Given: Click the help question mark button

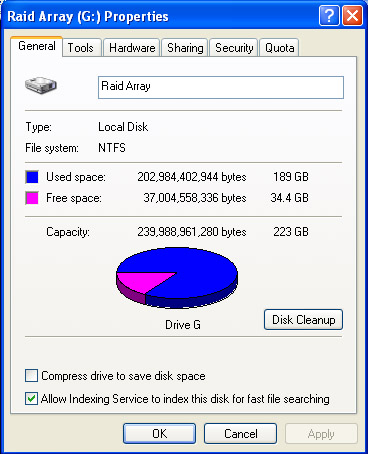Looking at the screenshot, I should pyautogui.click(x=329, y=15).
